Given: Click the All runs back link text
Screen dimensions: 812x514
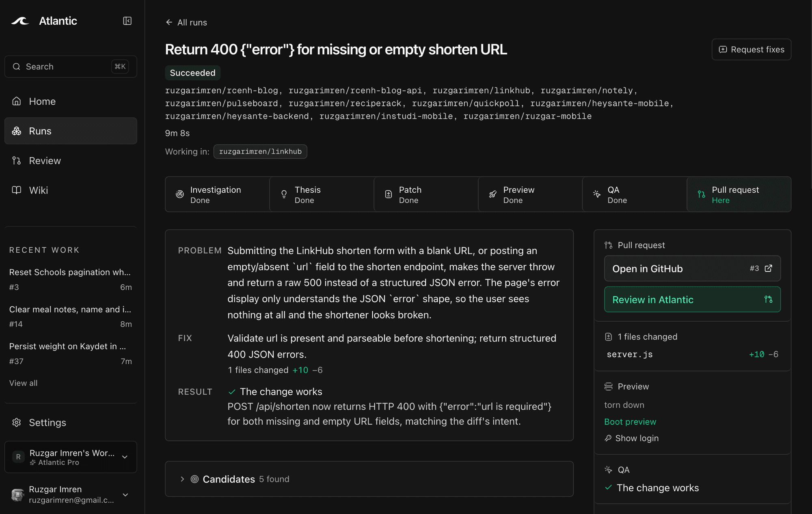Looking at the screenshot, I should (192, 22).
